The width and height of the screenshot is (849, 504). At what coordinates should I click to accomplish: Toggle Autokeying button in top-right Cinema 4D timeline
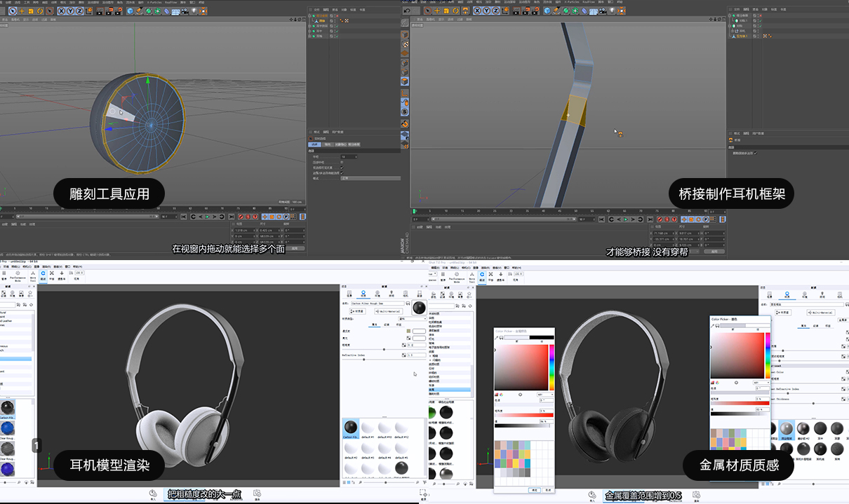pos(667,219)
